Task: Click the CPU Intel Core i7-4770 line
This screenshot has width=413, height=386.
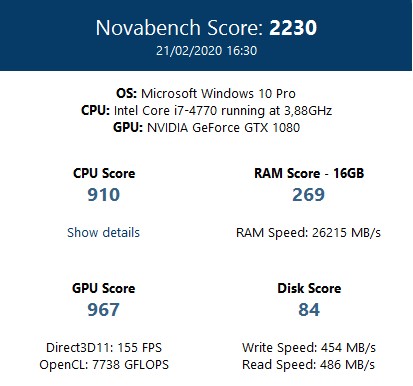Action: coord(206,110)
